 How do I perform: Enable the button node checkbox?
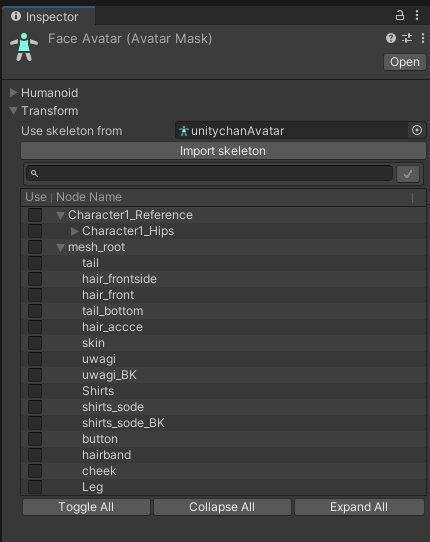tap(35, 439)
